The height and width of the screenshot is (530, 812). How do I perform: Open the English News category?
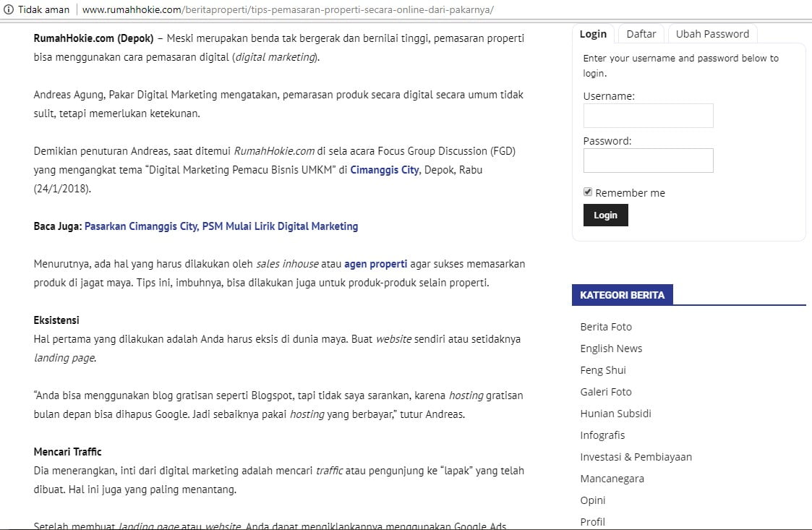611,349
